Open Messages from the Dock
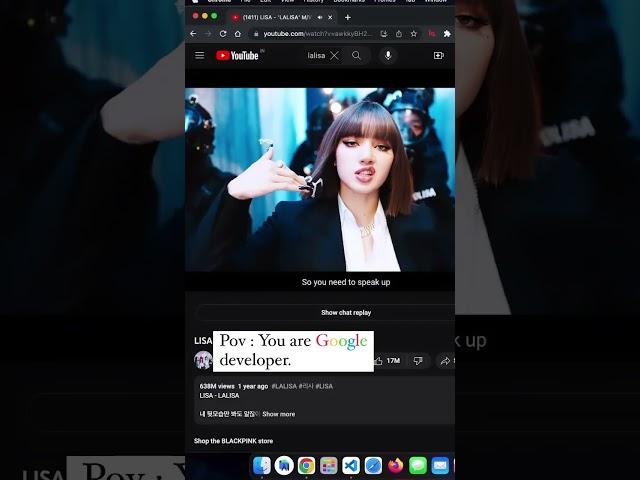640x480 pixels. pos(418,465)
